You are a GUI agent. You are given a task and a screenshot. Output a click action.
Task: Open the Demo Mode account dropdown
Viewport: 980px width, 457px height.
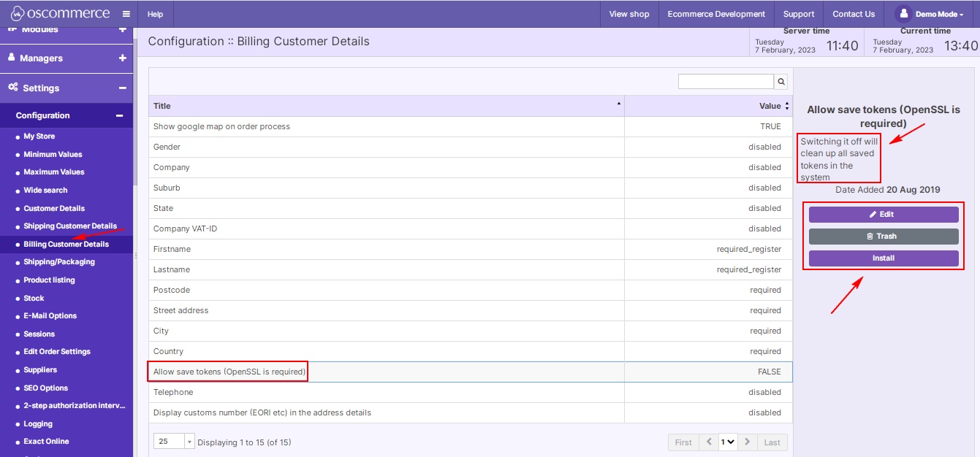pos(939,14)
